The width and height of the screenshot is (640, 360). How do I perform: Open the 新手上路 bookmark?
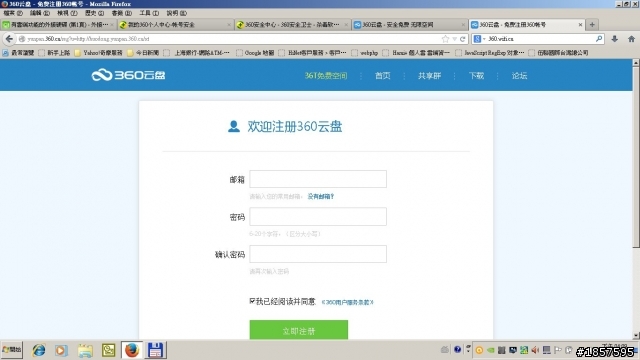point(54,53)
